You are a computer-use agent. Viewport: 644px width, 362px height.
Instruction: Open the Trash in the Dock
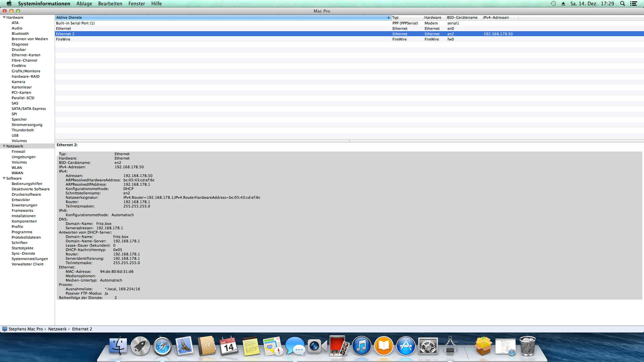(527, 346)
